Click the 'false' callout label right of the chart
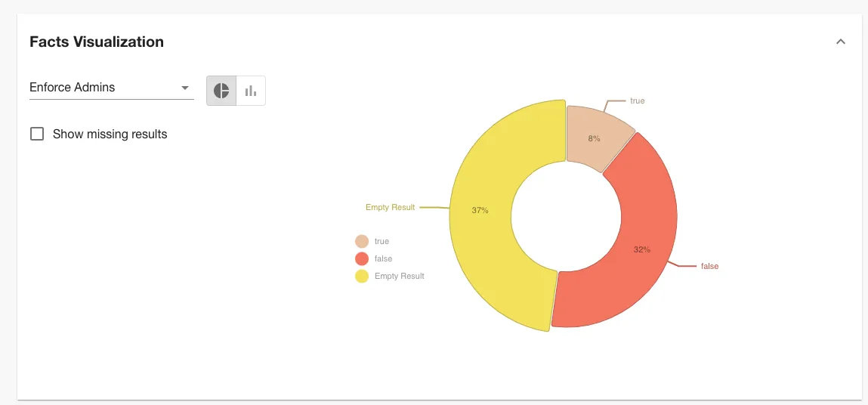Viewport: 868px width, 405px height. tap(709, 266)
